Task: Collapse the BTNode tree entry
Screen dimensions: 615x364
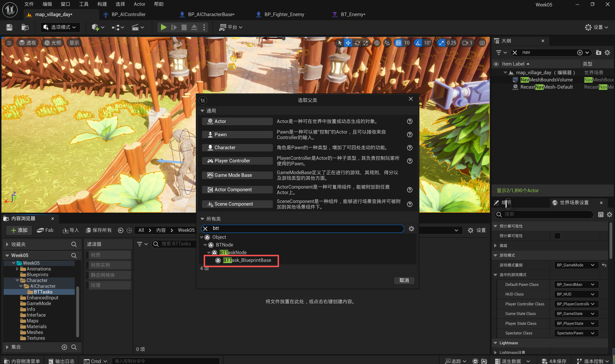Action: click(205, 245)
